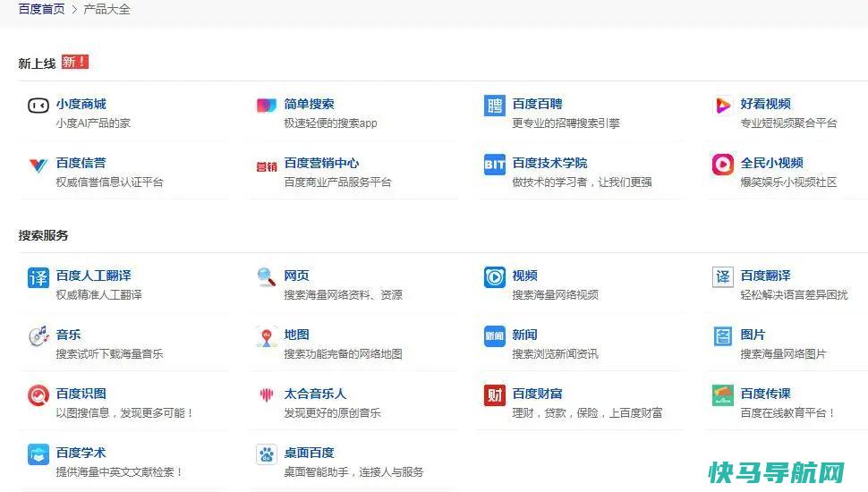Open the 百度识图 red lens icon
This screenshot has height=492, width=868.
tap(38, 395)
